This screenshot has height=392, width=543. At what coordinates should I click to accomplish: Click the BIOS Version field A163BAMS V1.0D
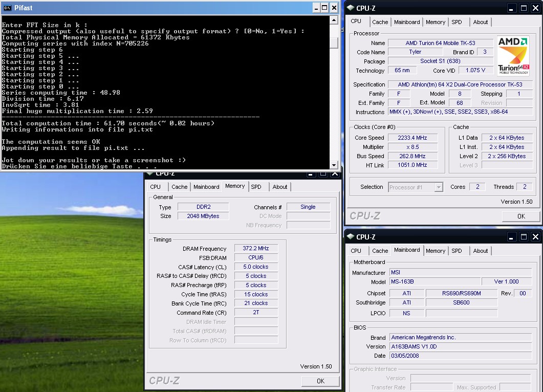[461, 346]
